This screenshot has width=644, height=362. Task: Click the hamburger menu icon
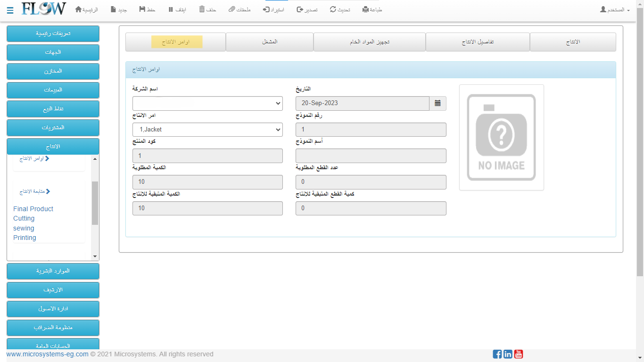pyautogui.click(x=10, y=10)
